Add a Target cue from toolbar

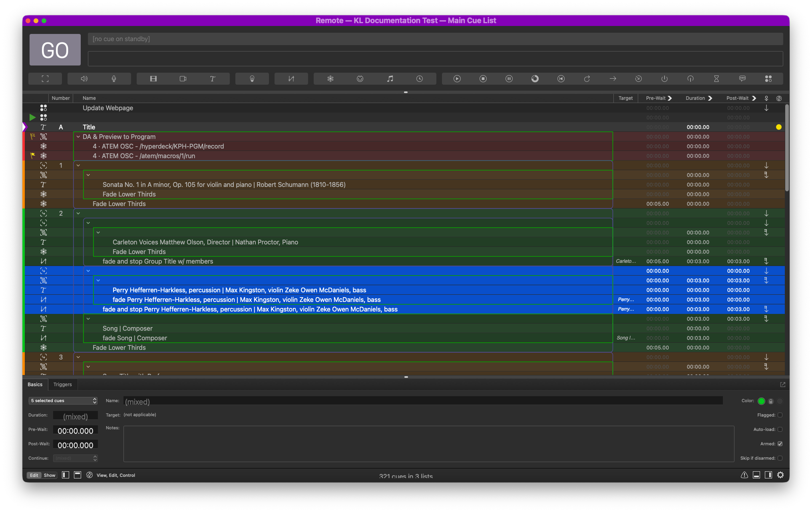point(639,79)
